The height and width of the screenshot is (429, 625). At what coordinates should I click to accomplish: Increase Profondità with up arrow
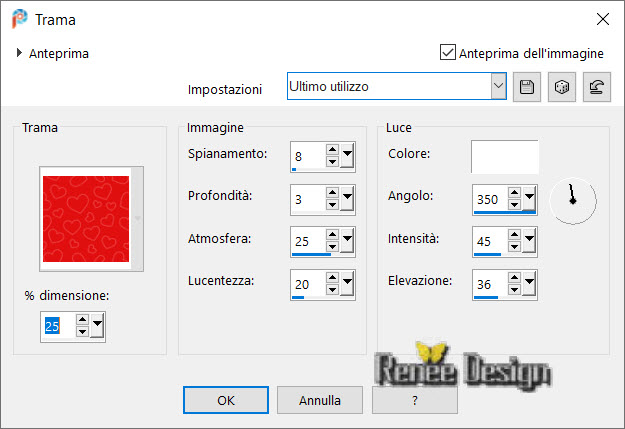332,193
